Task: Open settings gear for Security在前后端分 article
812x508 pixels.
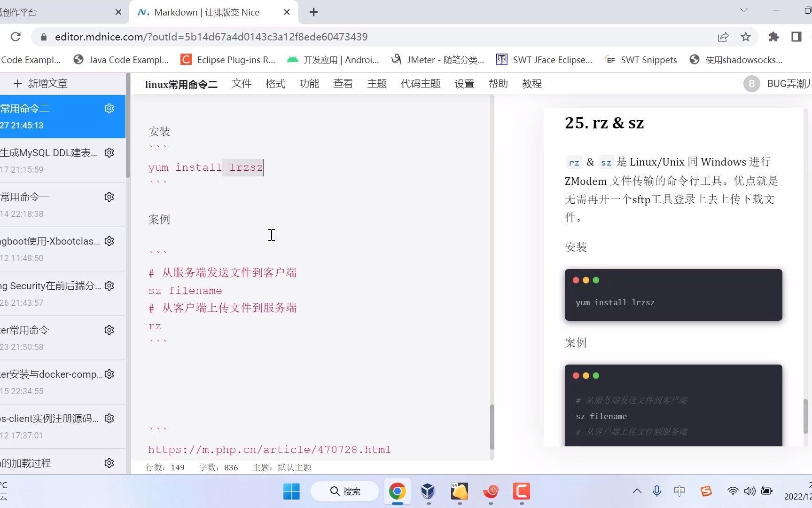Action: pyautogui.click(x=109, y=286)
